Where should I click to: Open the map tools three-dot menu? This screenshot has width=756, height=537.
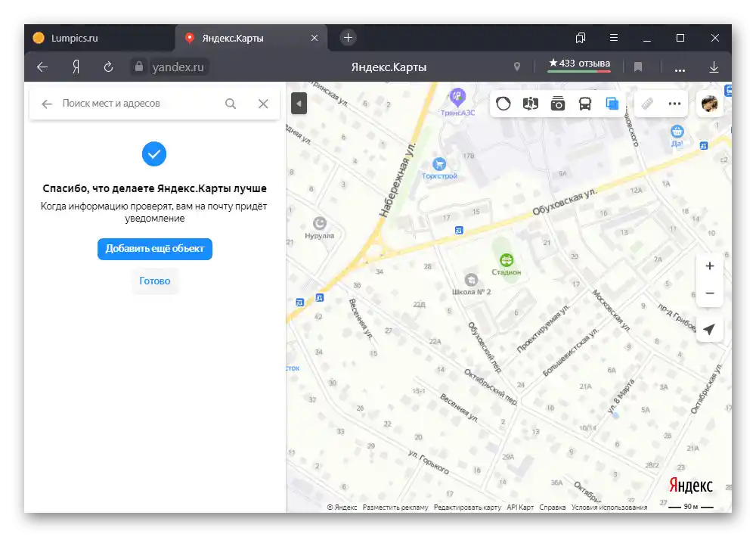pos(674,104)
